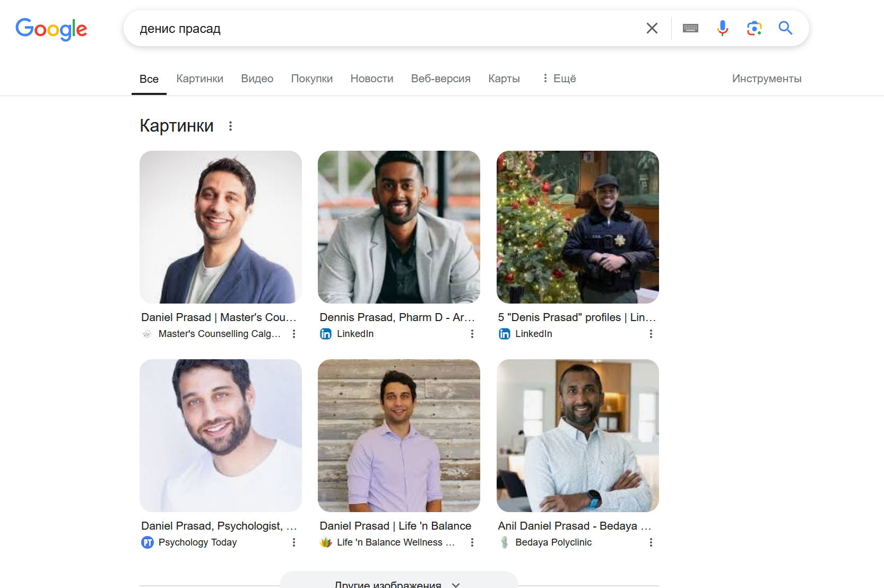Open more options for Life 'n Balance result
This screenshot has height=588, width=884.
(472, 542)
